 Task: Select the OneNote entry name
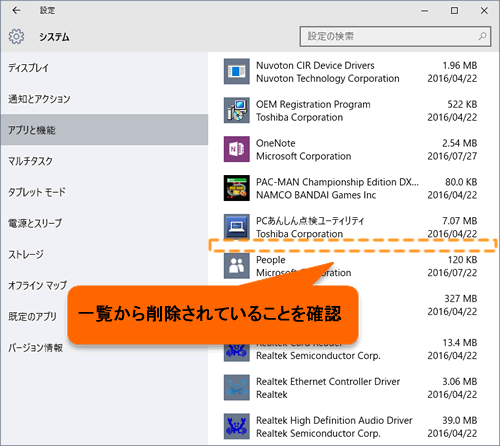(x=276, y=143)
